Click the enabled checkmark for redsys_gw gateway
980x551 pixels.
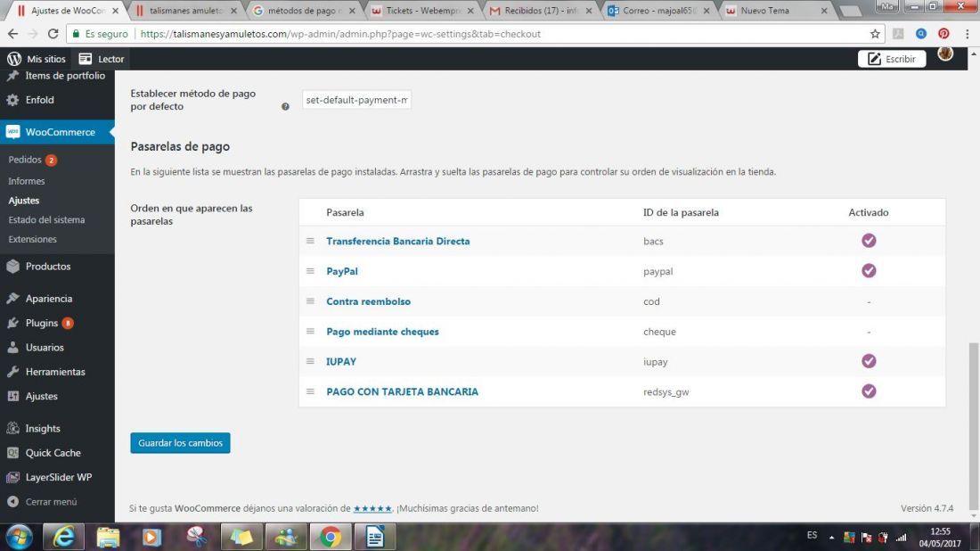coord(869,391)
